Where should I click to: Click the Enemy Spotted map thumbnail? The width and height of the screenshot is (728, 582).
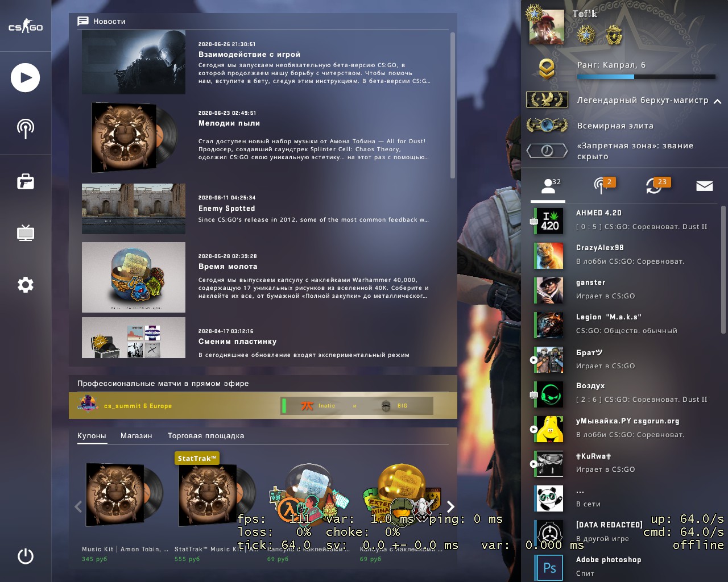(134, 209)
